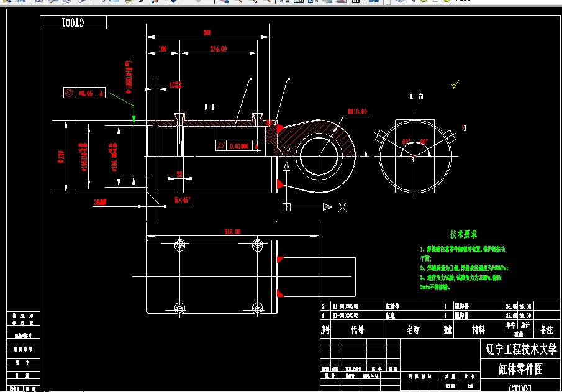Select the Φ219 diameter dimension
Screen dimensions: 562x392
pyautogui.click(x=61, y=157)
